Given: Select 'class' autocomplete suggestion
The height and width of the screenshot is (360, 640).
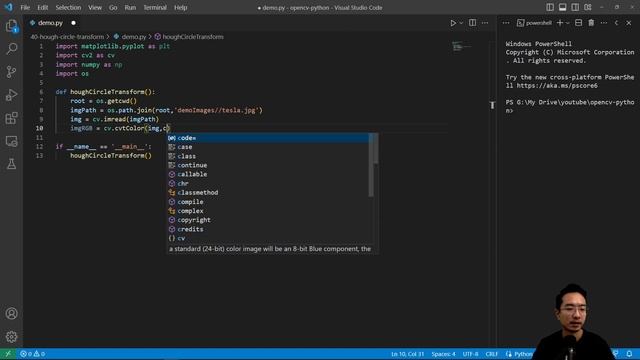Looking at the screenshot, I should (x=269, y=156).
